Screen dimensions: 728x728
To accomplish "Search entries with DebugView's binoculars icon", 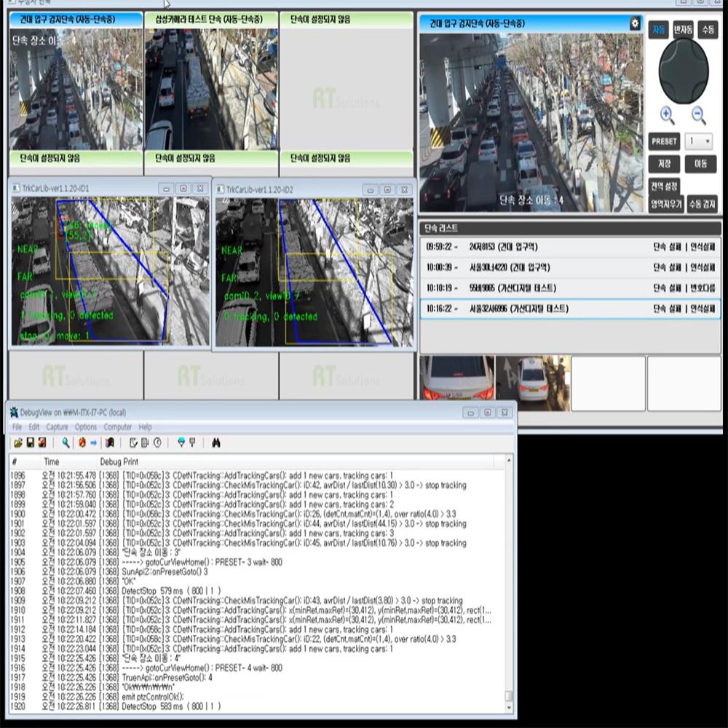I will pos(216,443).
